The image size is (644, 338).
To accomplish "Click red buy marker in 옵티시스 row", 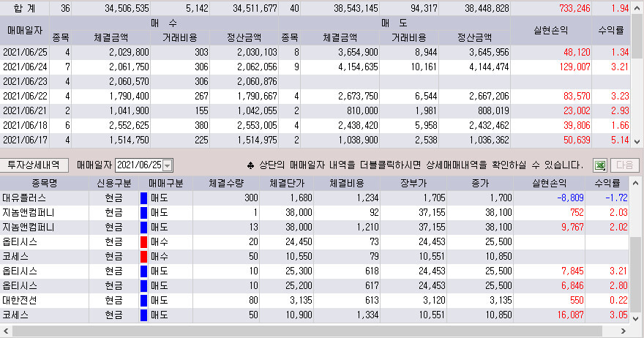I will [x=143, y=242].
